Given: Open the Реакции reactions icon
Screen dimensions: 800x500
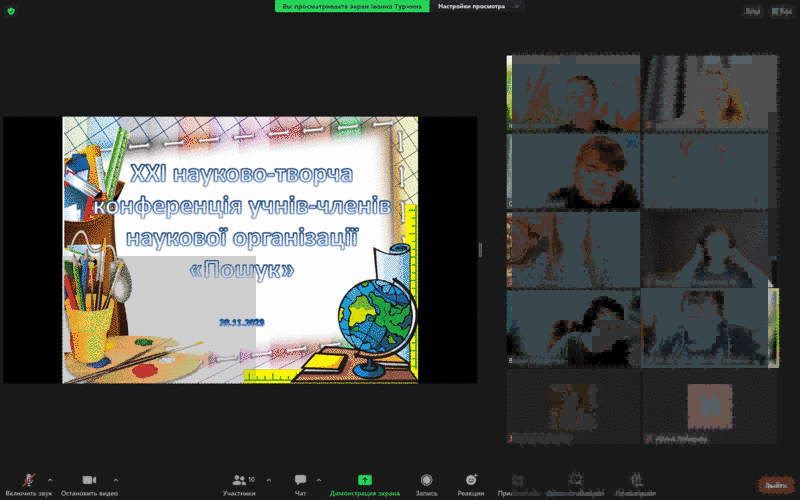Looking at the screenshot, I should click(471, 480).
